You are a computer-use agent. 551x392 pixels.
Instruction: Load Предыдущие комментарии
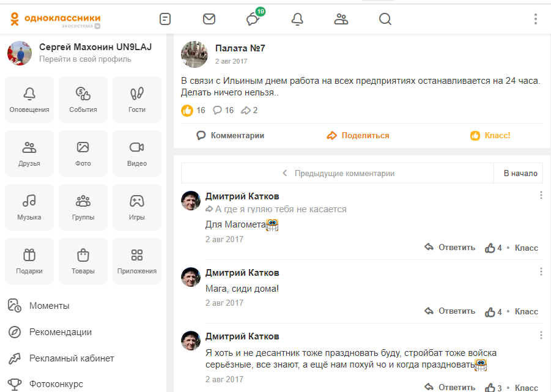click(338, 173)
